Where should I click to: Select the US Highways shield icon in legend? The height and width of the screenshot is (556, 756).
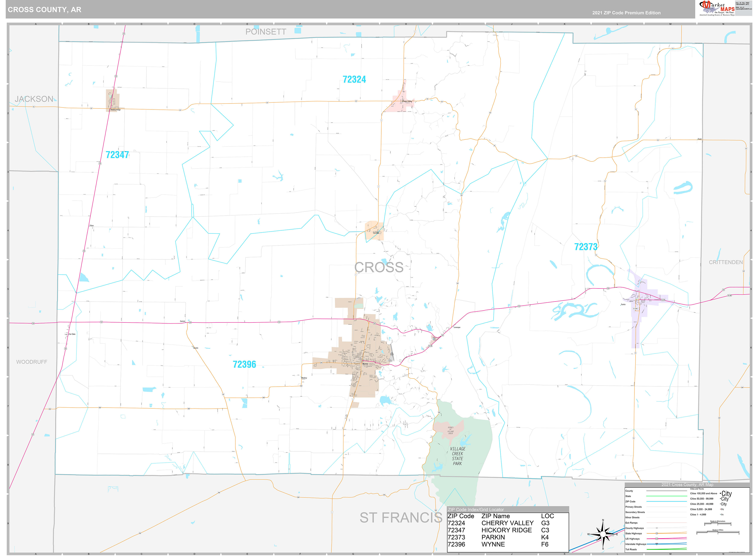coord(657,539)
